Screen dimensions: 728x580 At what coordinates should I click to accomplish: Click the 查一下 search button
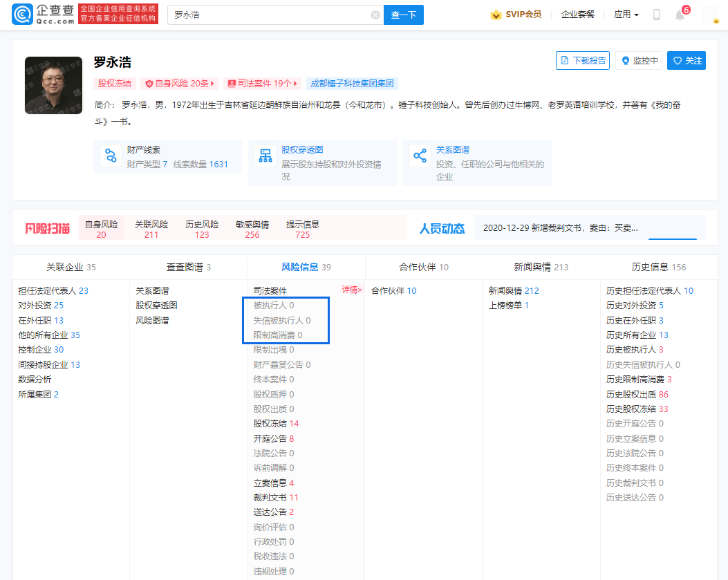coord(403,15)
